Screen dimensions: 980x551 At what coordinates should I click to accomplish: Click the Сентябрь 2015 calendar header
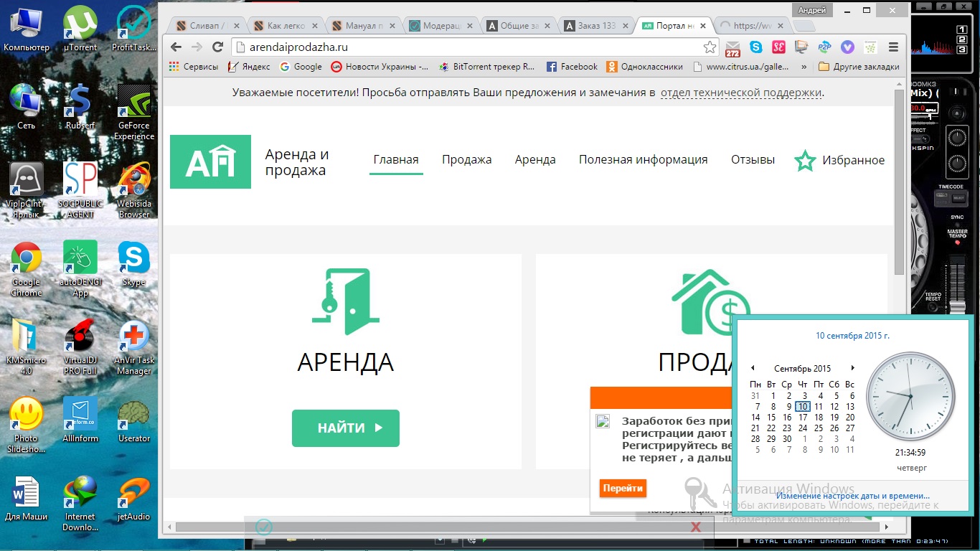coord(802,369)
